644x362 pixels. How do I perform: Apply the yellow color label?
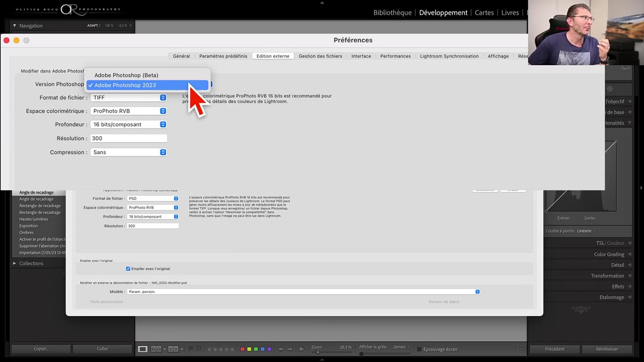point(249,349)
